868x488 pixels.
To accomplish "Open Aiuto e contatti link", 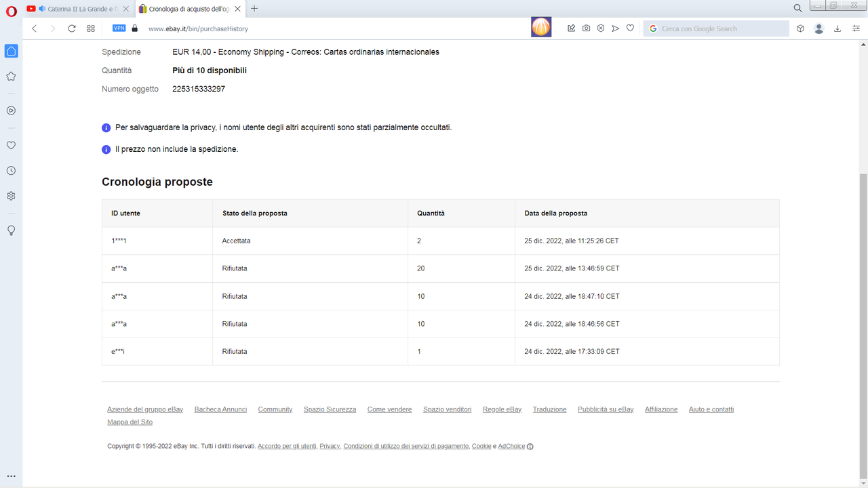I will pyautogui.click(x=711, y=409).
